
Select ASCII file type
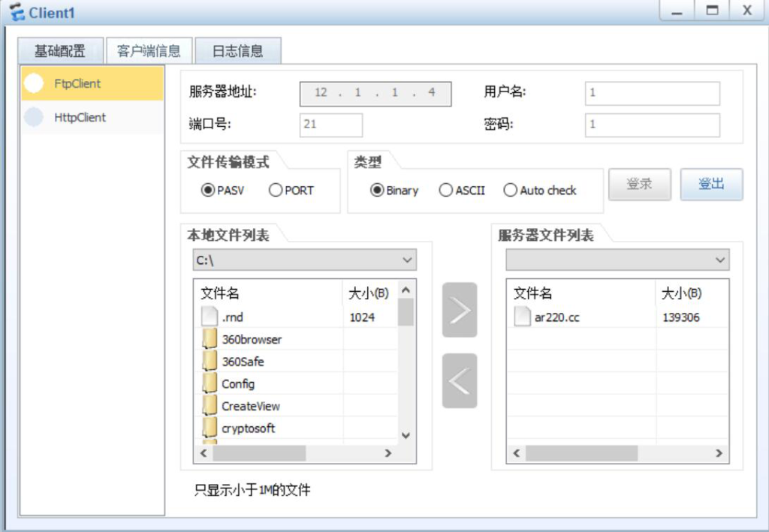pos(446,190)
